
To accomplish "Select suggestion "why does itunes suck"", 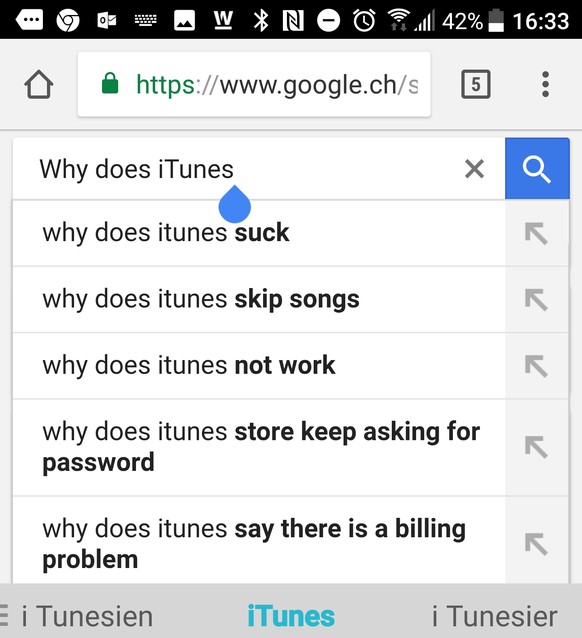I will point(259,233).
